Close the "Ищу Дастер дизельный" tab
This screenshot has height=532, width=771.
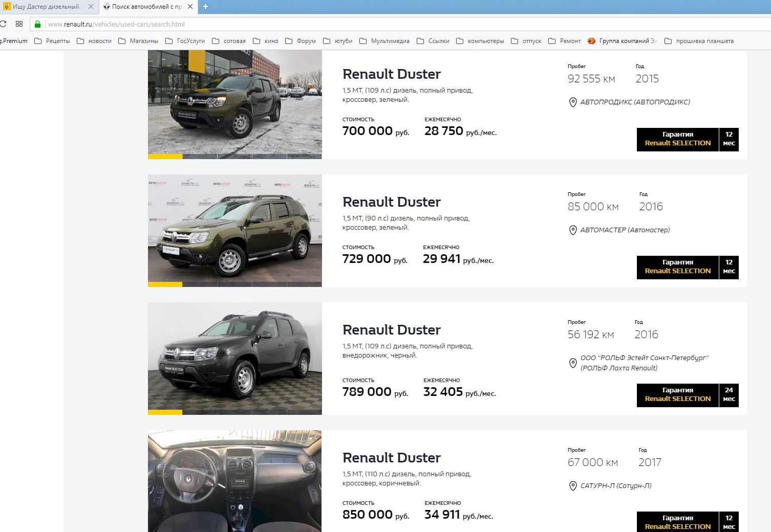[x=91, y=7]
